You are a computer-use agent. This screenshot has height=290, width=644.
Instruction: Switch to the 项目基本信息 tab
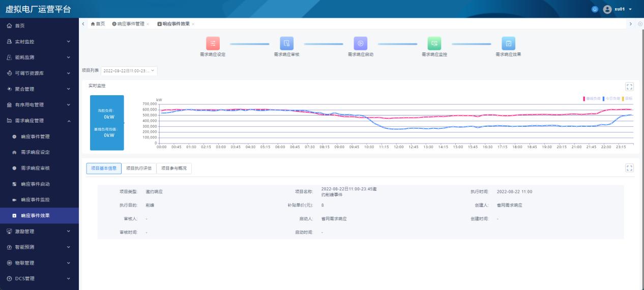(x=104, y=168)
